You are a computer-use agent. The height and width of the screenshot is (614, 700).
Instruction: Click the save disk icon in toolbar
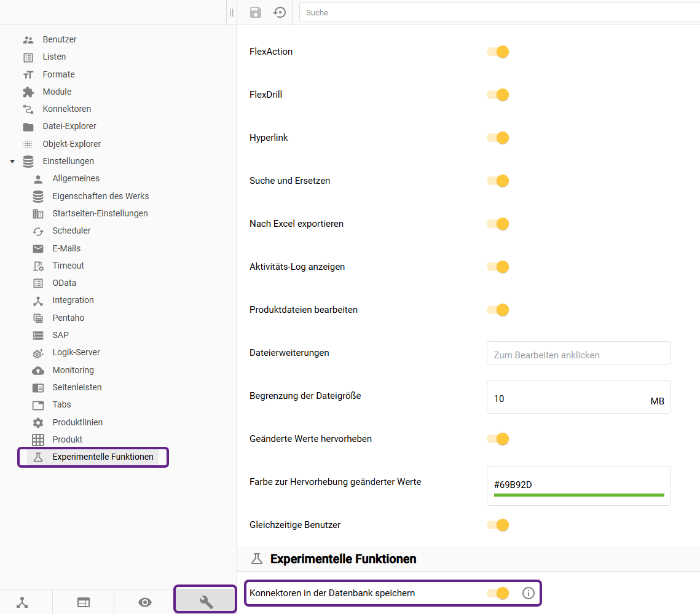256,12
